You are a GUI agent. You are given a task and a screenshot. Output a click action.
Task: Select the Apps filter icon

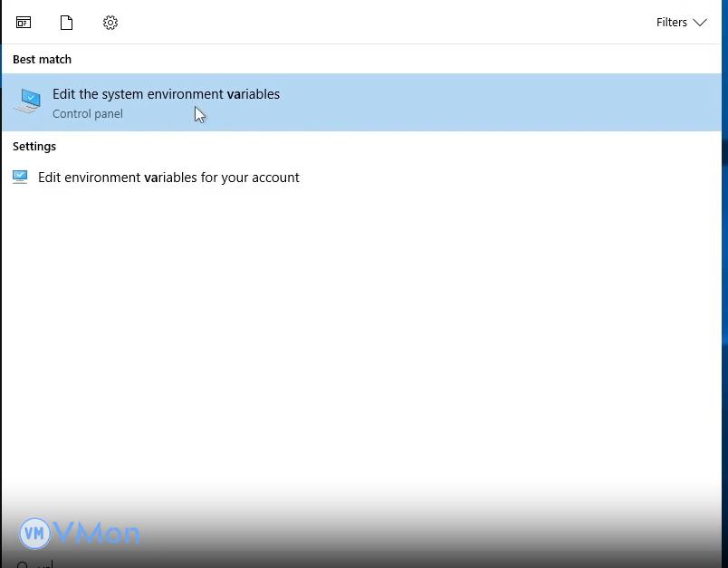pyautogui.click(x=24, y=23)
